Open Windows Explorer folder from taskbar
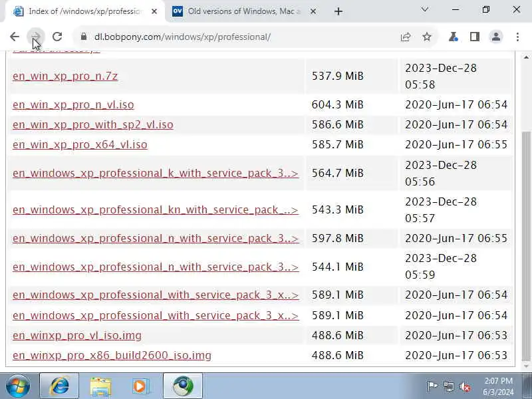Image resolution: width=532 pixels, height=399 pixels. (100, 386)
